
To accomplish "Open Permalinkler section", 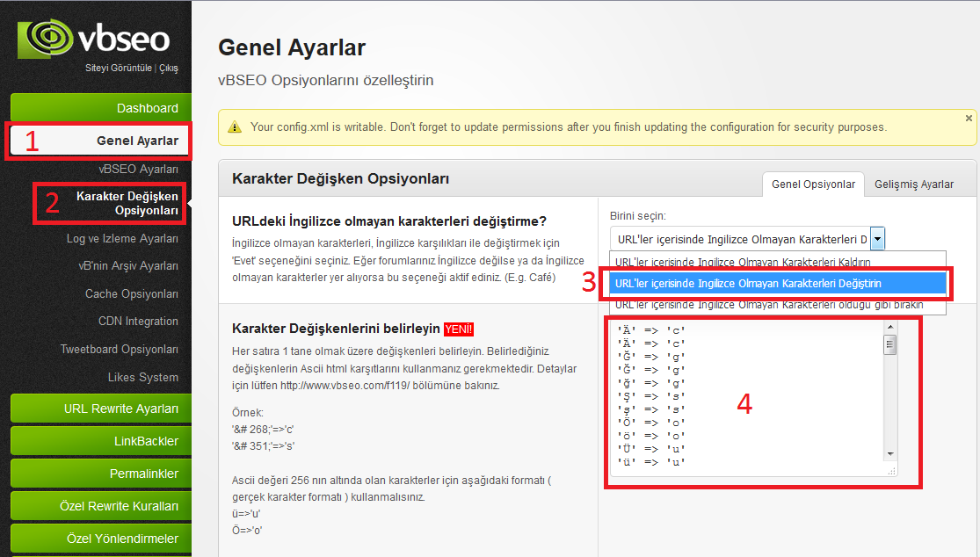I will click(x=101, y=474).
